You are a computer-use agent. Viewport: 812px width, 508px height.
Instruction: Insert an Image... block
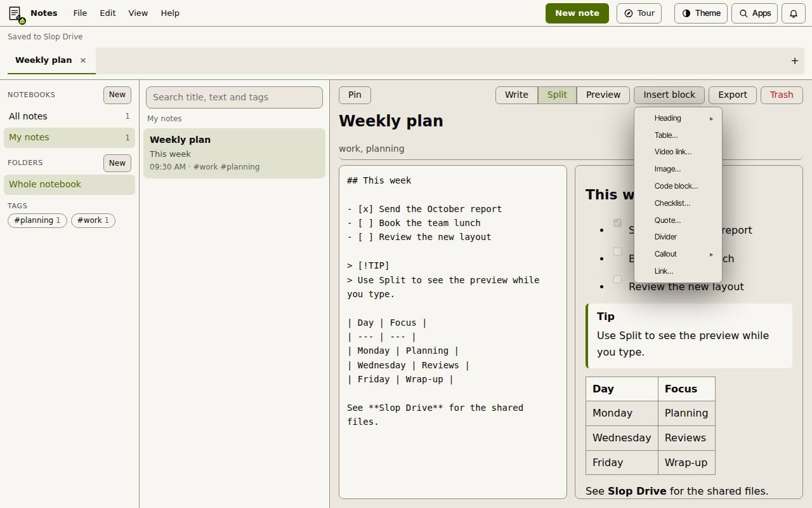pos(678,169)
